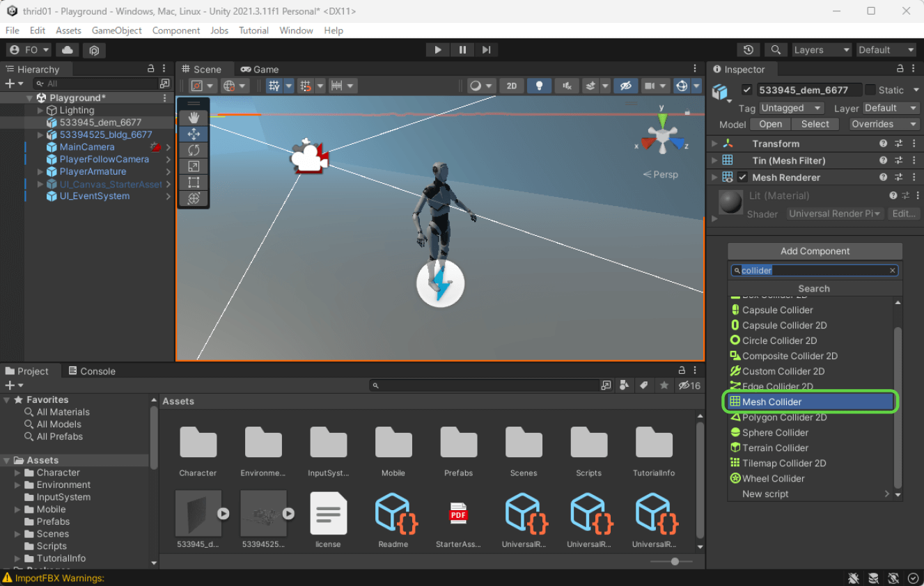Open Mesh Renderer help icon
The width and height of the screenshot is (924, 586).
[884, 177]
